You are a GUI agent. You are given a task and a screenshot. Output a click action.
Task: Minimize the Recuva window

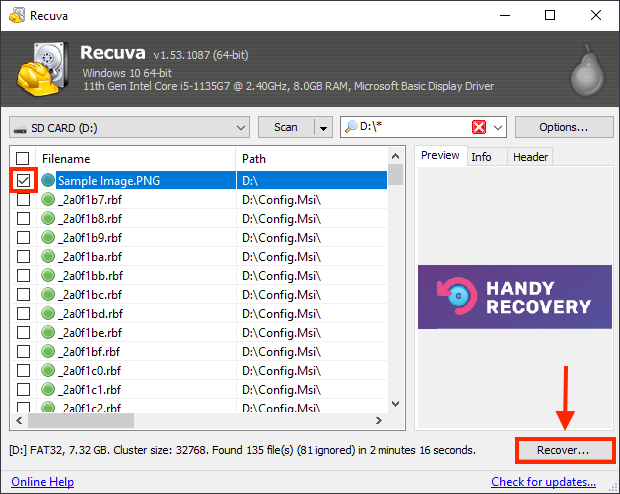(505, 16)
